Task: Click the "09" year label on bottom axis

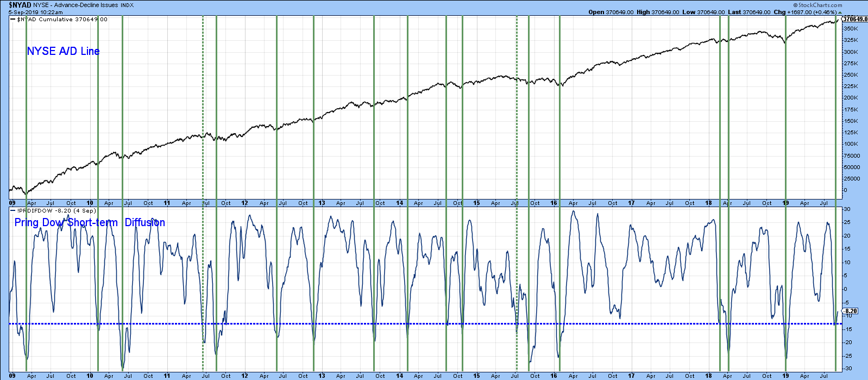Action: click(12, 376)
